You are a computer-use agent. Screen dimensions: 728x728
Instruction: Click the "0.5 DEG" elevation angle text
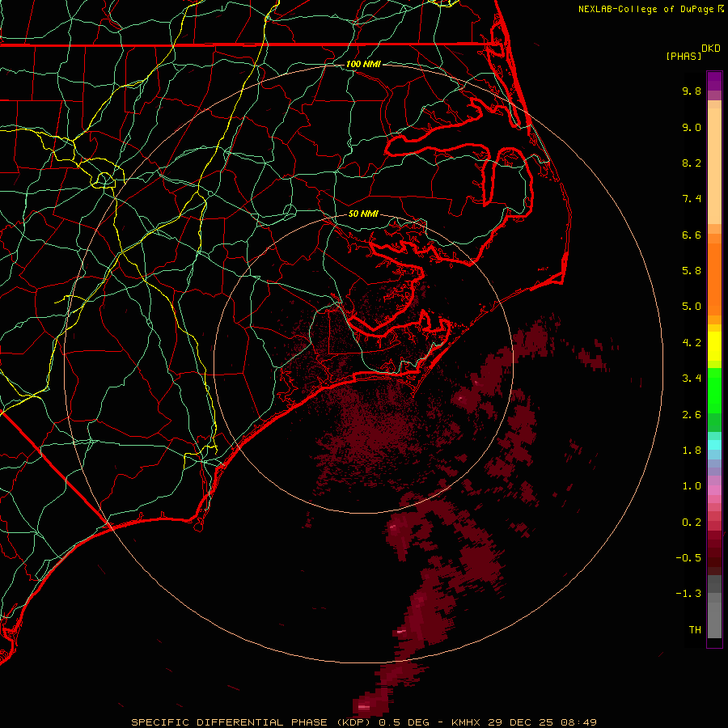point(404,722)
